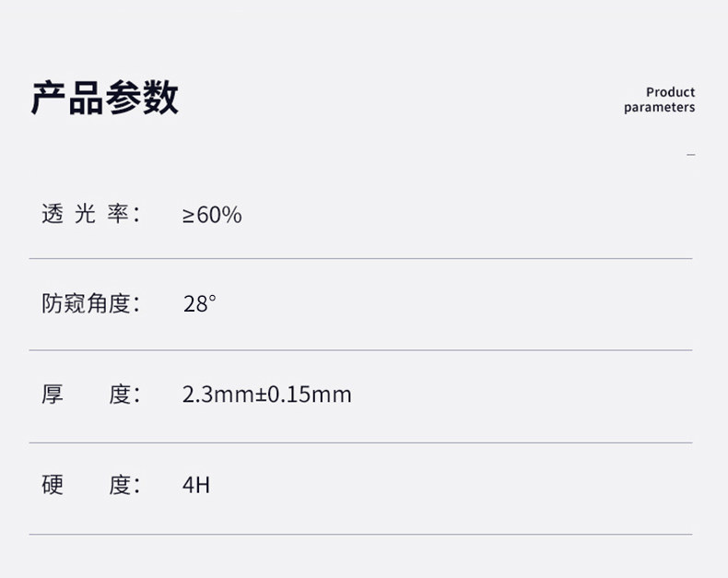Click the ±0.15mm tolerance text
728x578 pixels.
pyautogui.click(x=303, y=395)
